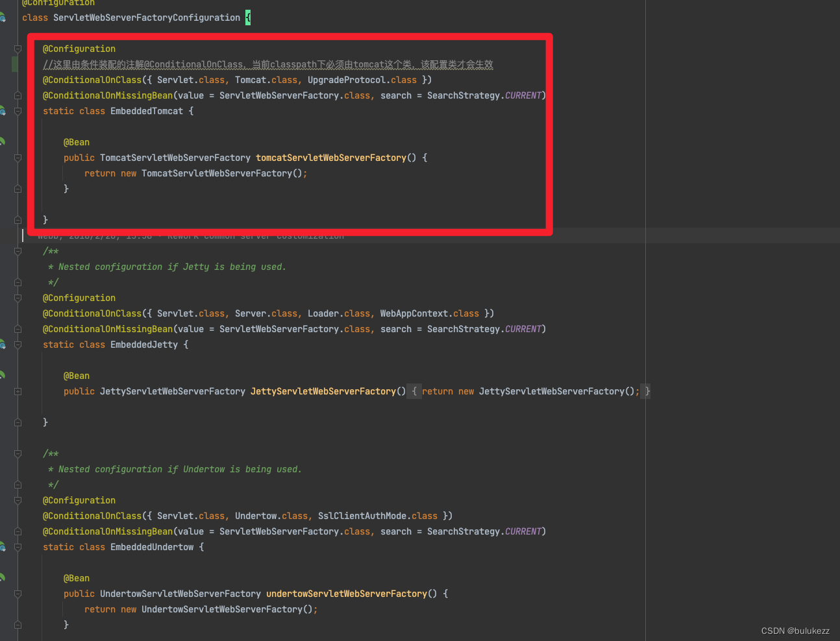
Task: Click Tomcat.class in first @ConditionalOnClass annotation
Action: 266,80
